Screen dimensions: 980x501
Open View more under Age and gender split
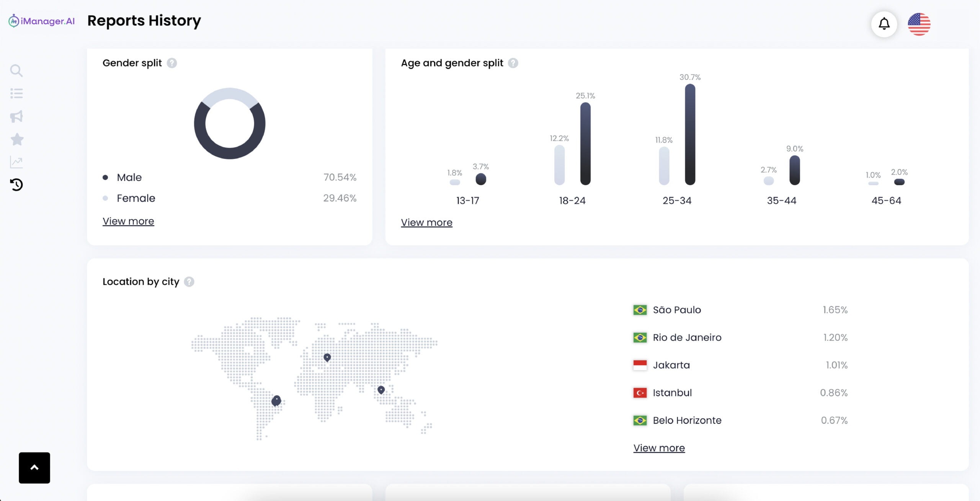tap(426, 222)
